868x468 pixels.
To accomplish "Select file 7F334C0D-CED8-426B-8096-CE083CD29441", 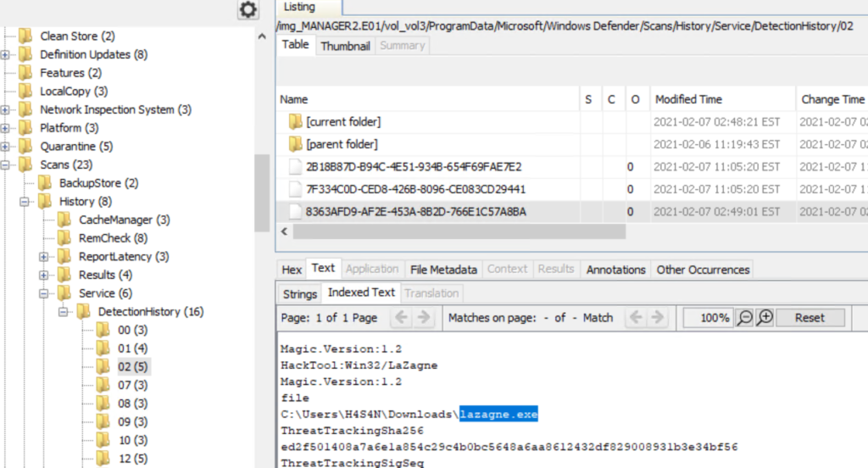I will [415, 189].
